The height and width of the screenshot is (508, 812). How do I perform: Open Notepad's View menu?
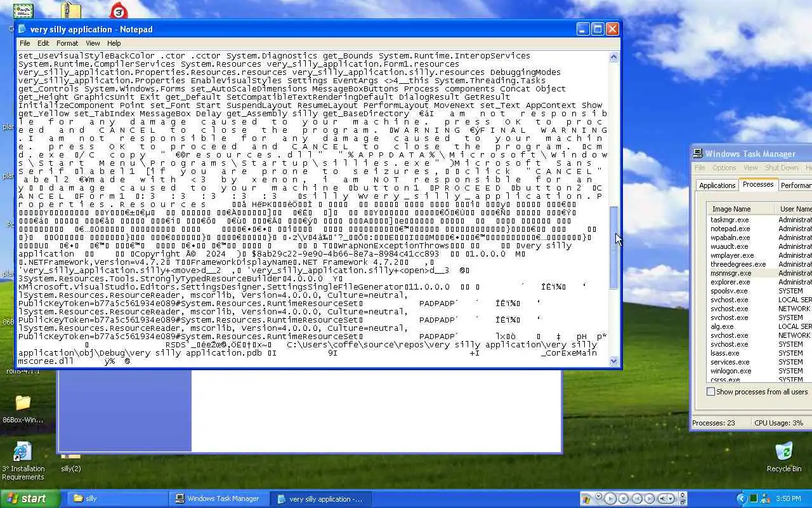pos(93,43)
